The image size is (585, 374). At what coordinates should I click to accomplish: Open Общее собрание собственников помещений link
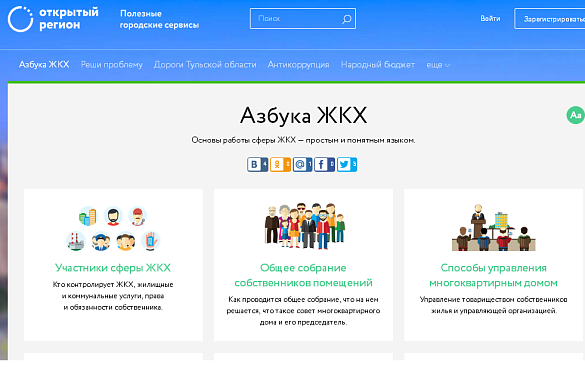303,275
